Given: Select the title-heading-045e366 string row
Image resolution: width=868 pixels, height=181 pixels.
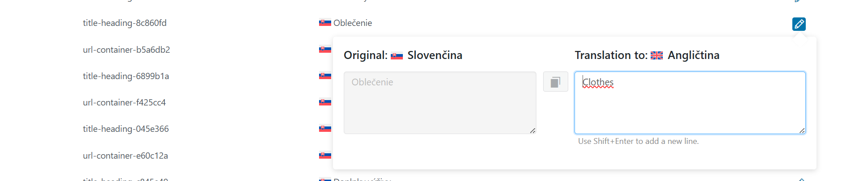Looking at the screenshot, I should click(126, 129).
